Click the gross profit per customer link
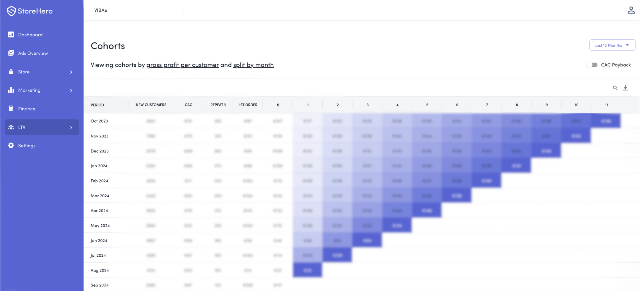 (182, 65)
